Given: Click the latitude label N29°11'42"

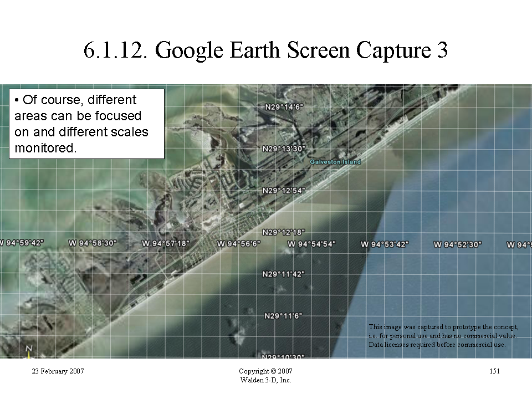Looking at the screenshot, I should (284, 274).
